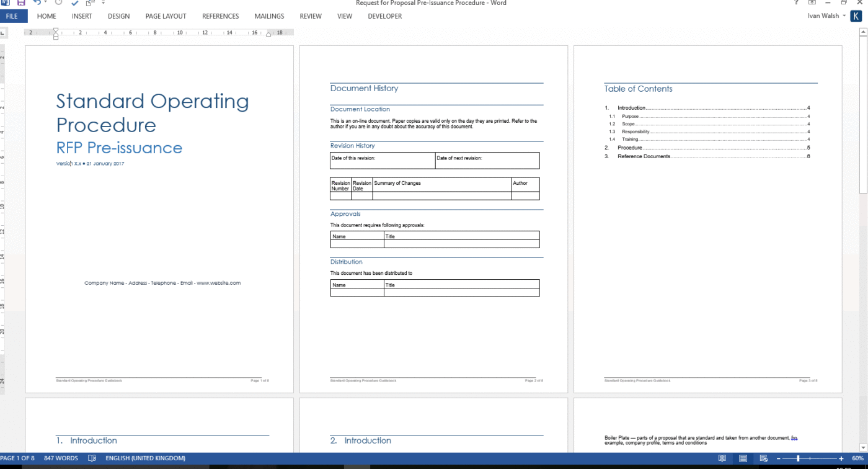Toggle Print Layout view in the status bar

coord(742,458)
